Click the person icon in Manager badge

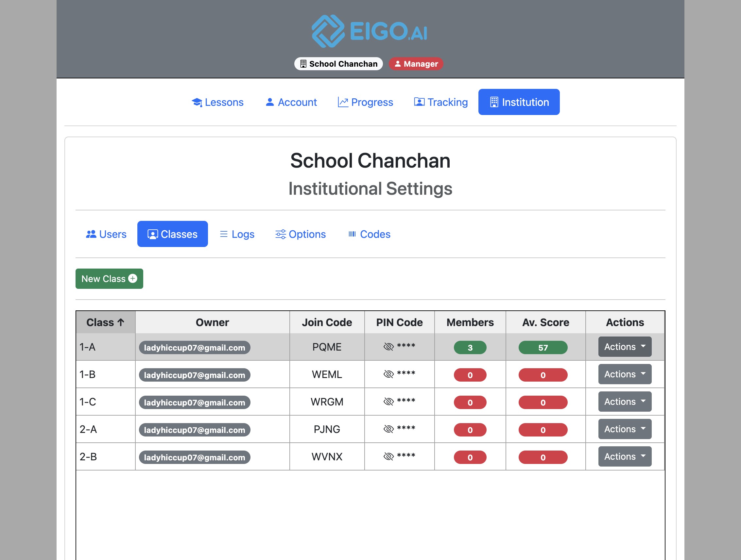click(x=398, y=64)
